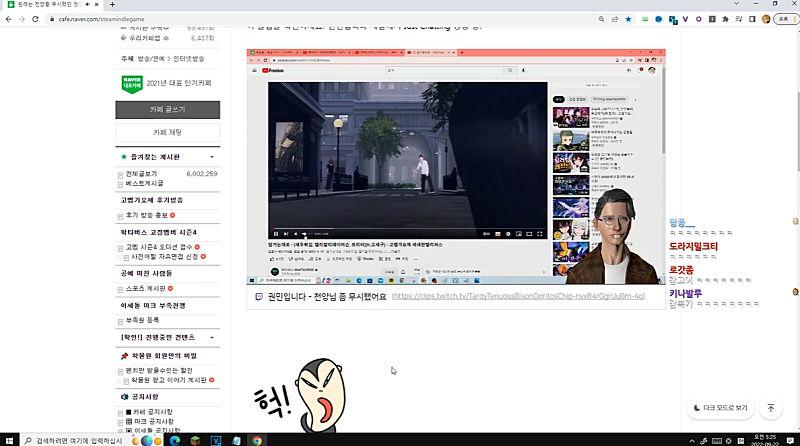Expand the 진행중인 컨텐츠 section
This screenshot has height=446, width=800.
pos(212,337)
